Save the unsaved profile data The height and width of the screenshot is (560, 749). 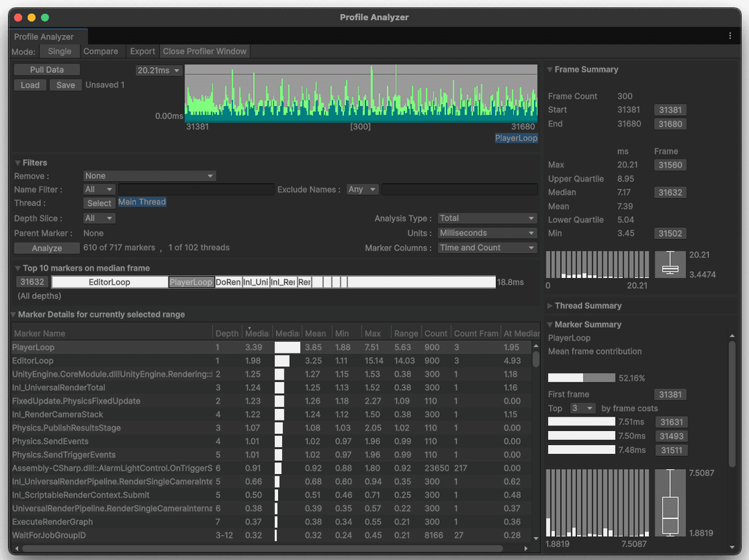click(65, 85)
